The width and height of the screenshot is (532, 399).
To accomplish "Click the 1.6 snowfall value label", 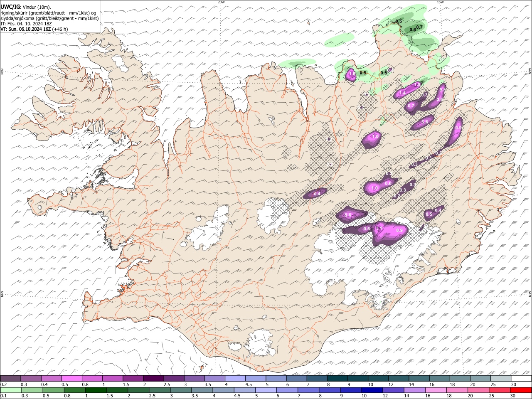I will pos(352,74).
